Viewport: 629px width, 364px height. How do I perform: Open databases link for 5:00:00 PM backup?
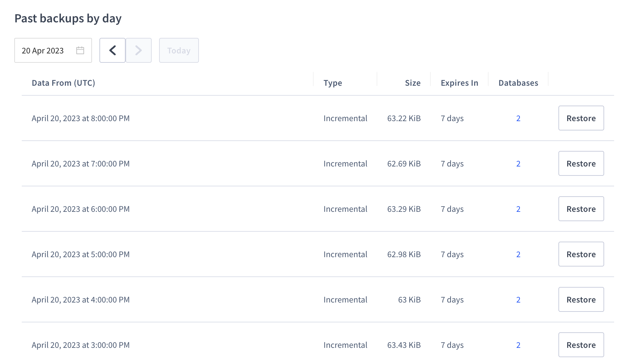518,254
